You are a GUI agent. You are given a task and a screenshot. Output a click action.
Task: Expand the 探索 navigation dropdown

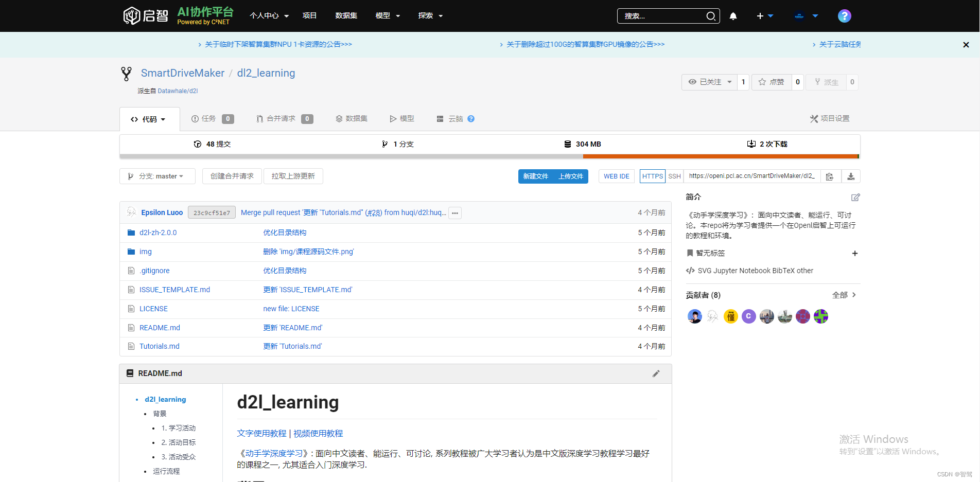tap(430, 16)
